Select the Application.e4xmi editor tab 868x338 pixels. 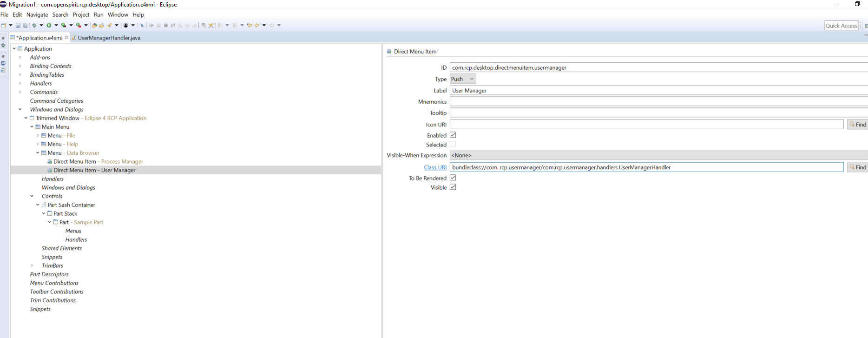pos(39,38)
